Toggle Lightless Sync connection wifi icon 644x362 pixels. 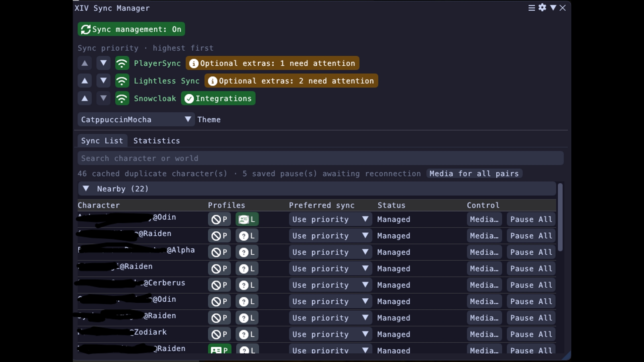click(x=122, y=81)
